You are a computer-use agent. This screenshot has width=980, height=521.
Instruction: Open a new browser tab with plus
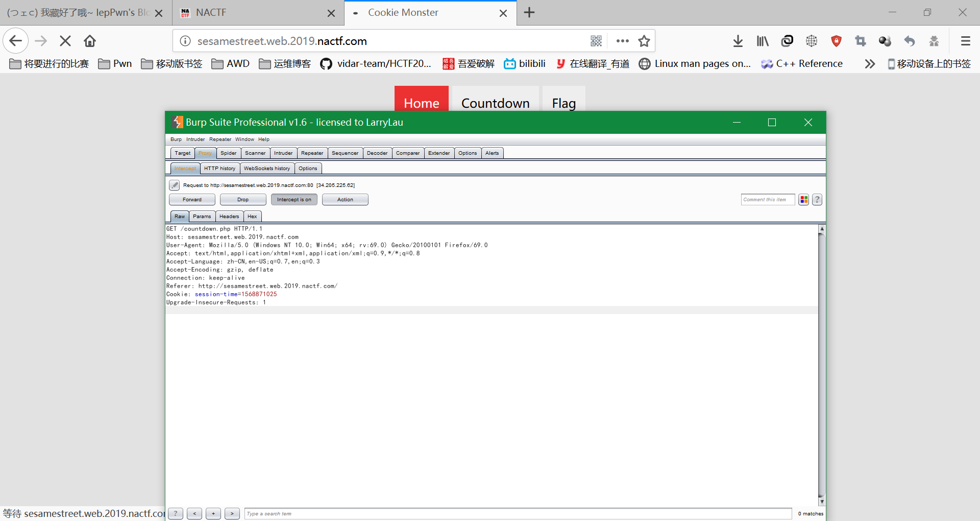(529, 12)
